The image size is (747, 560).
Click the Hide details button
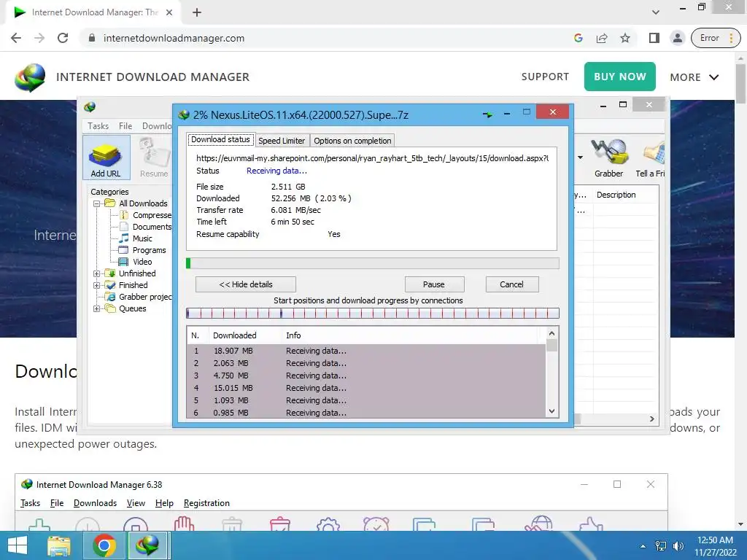tap(246, 284)
